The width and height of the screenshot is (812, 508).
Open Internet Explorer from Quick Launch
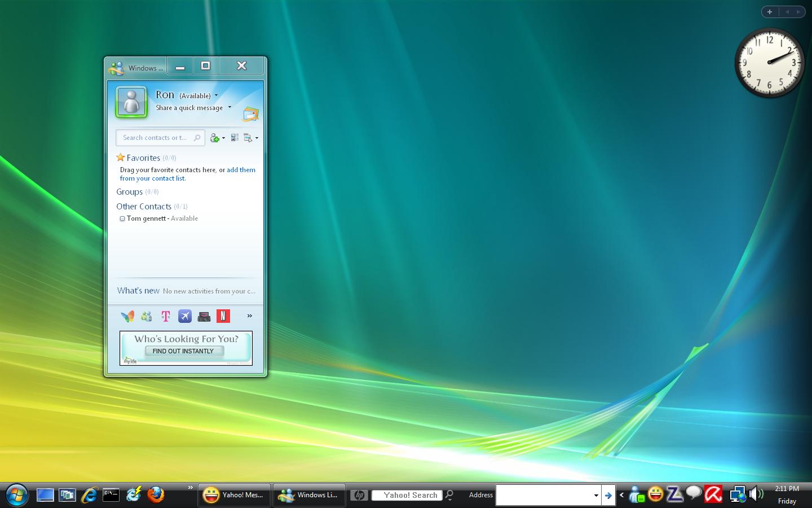[89, 495]
